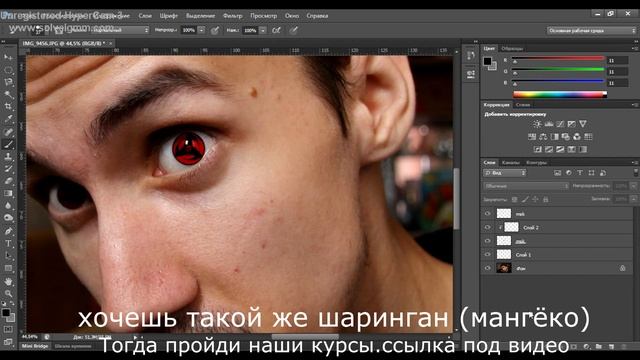This screenshot has width=640, height=360.
Task: Select the Quick Selection wand tool
Action: pos(8,94)
